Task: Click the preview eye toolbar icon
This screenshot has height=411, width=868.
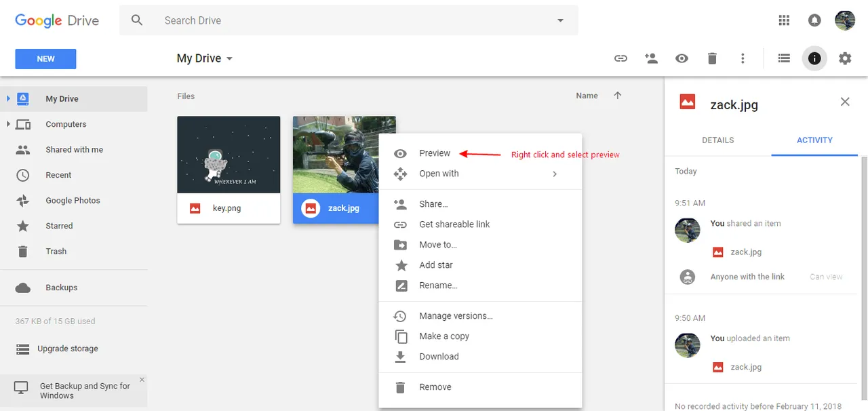Action: [x=682, y=58]
